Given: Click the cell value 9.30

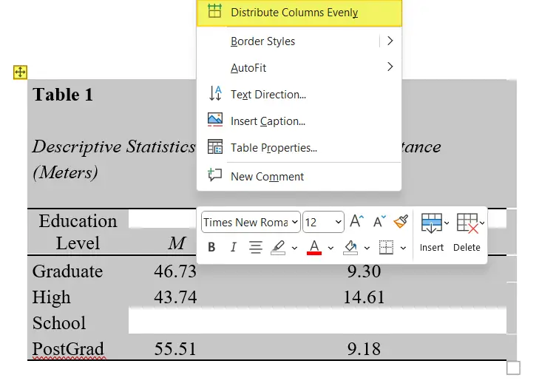Looking at the screenshot, I should tap(364, 271).
